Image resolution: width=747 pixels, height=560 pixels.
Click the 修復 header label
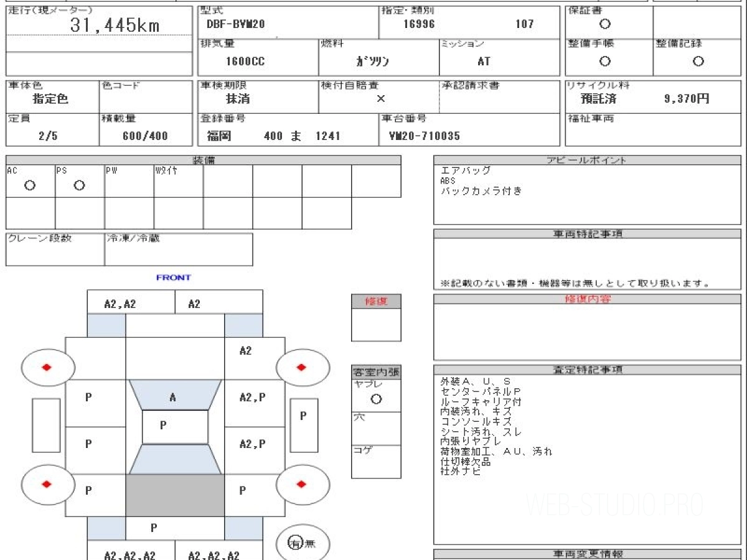point(376,302)
